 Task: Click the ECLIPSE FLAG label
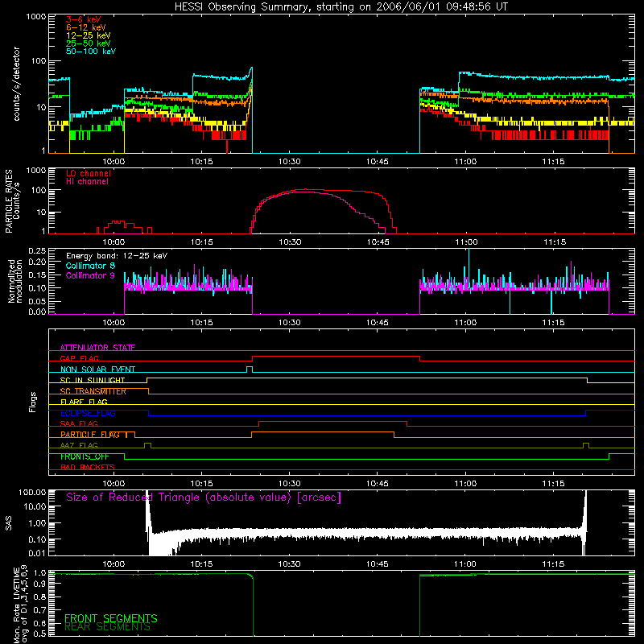88,413
